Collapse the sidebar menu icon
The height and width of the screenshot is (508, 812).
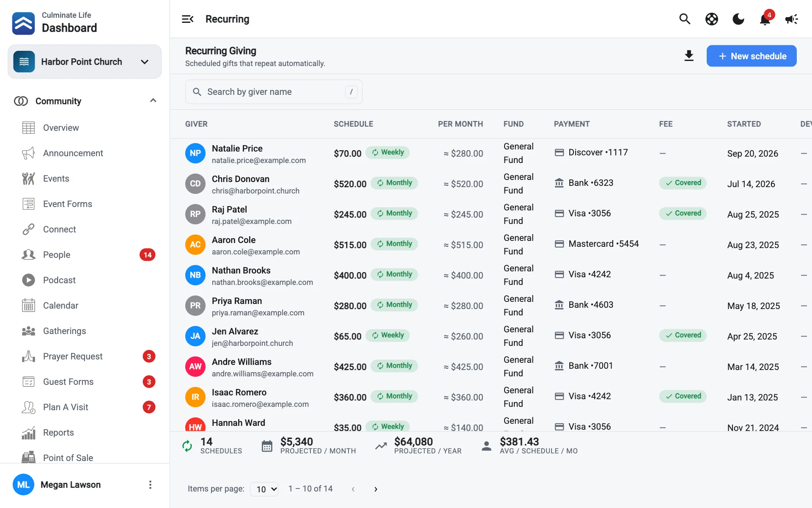[x=187, y=19]
